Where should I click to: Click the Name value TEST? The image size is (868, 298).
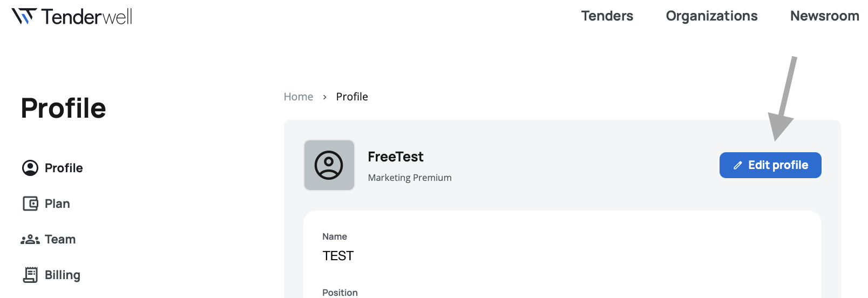click(338, 256)
